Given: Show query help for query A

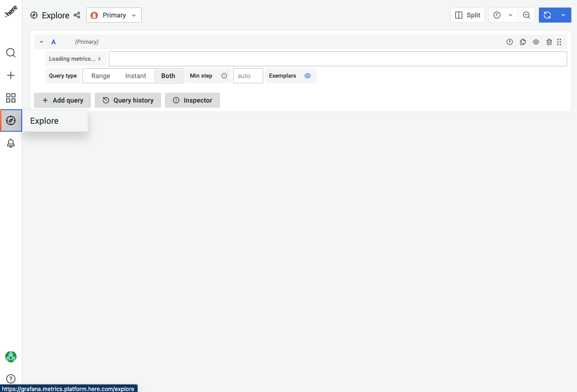Looking at the screenshot, I should (x=510, y=42).
